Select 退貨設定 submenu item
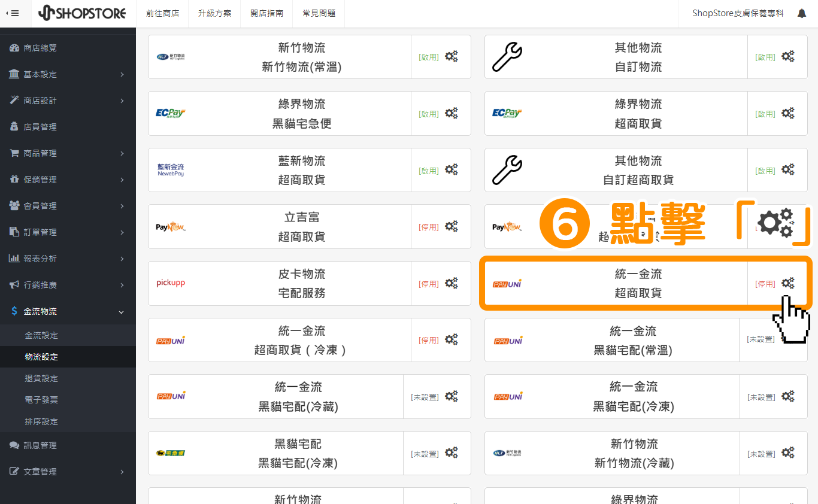The width and height of the screenshot is (818, 504). tap(68, 378)
